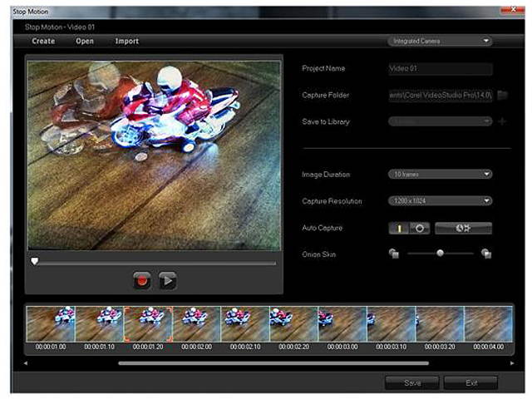Select frame thumbnail at 00:00:03.20
The width and height of the screenshot is (532, 399).
(x=440, y=324)
